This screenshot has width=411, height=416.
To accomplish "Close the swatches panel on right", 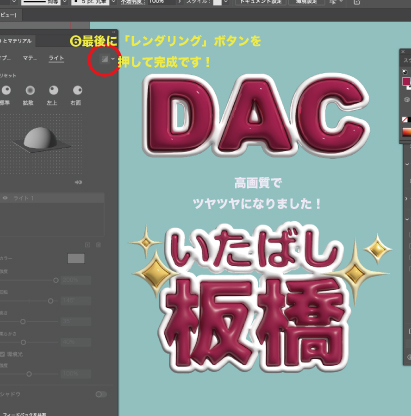I will click(403, 52).
